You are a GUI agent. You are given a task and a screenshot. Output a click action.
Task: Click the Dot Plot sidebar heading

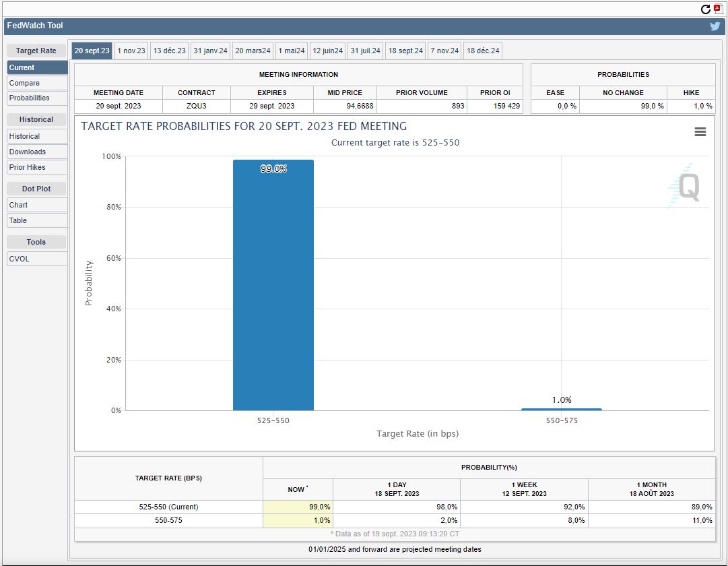coord(36,189)
